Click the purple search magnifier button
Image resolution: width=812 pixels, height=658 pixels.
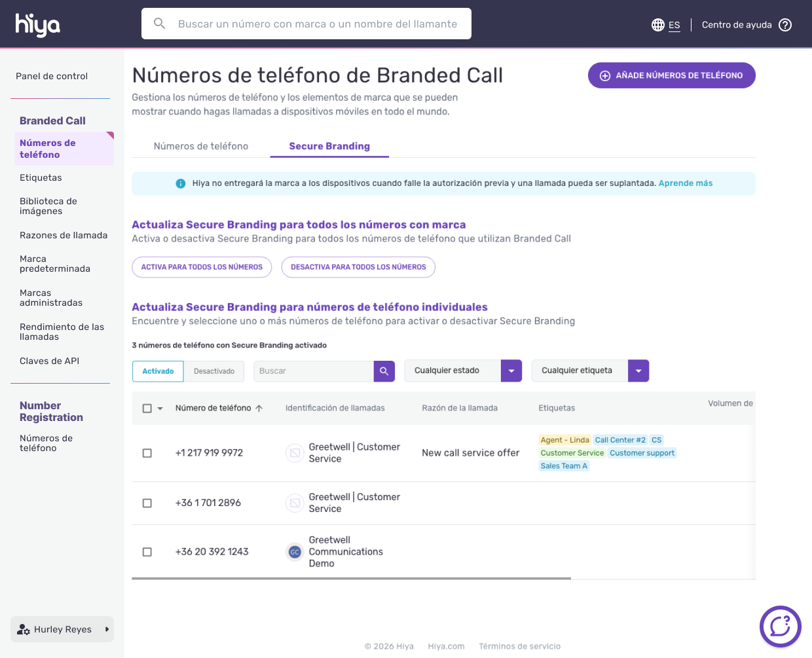click(x=384, y=371)
